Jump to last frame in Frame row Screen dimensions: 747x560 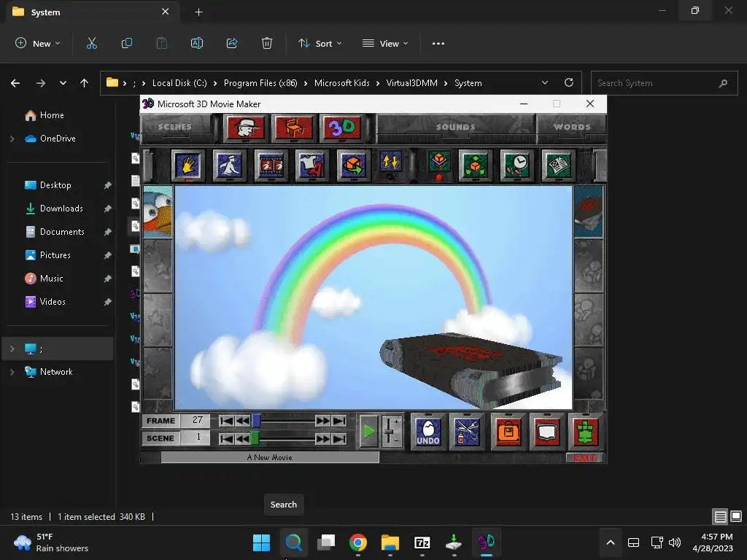pyautogui.click(x=339, y=421)
